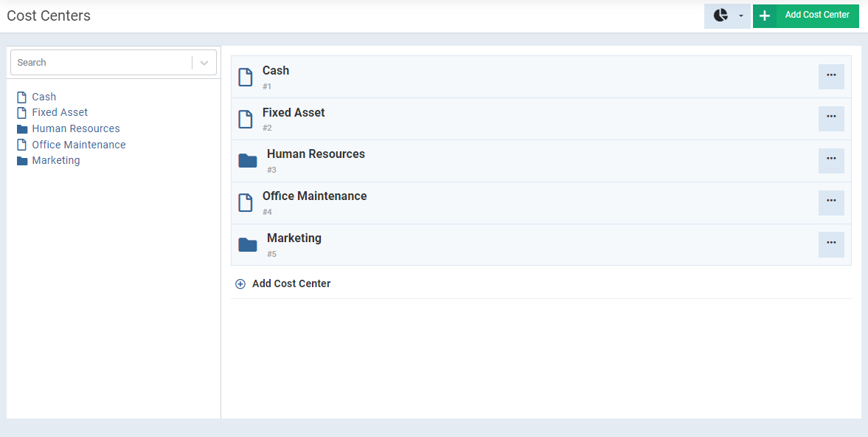
Task: Click the document icon beside Cash in sidebar
Action: [x=21, y=96]
